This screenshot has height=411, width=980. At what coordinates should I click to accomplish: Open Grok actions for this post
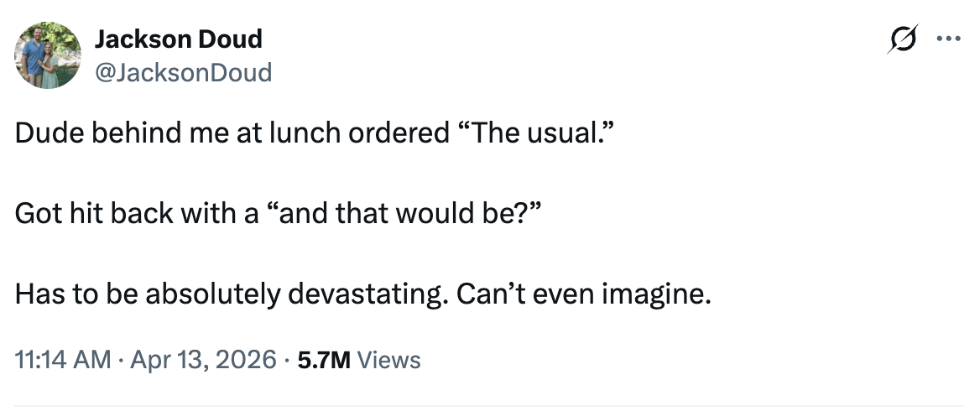tap(904, 40)
